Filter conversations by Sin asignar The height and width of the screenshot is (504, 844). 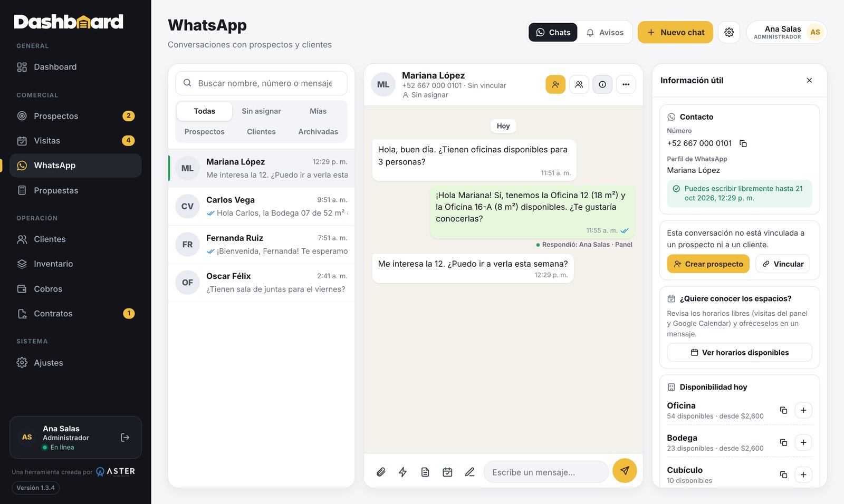[x=261, y=111]
